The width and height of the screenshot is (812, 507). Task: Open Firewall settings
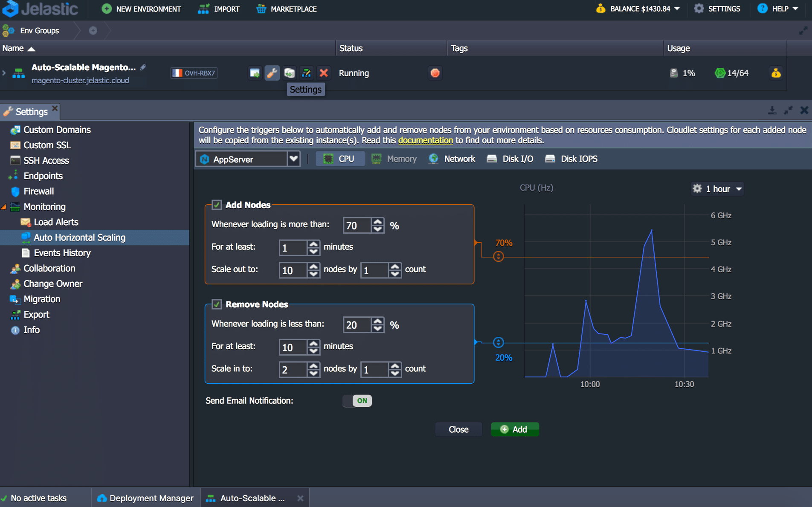(x=38, y=191)
